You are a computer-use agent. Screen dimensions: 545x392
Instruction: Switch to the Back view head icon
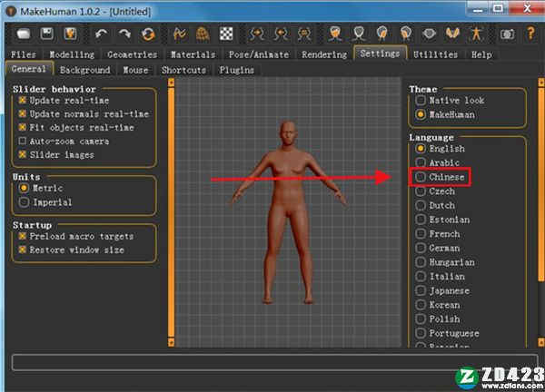[x=359, y=34]
